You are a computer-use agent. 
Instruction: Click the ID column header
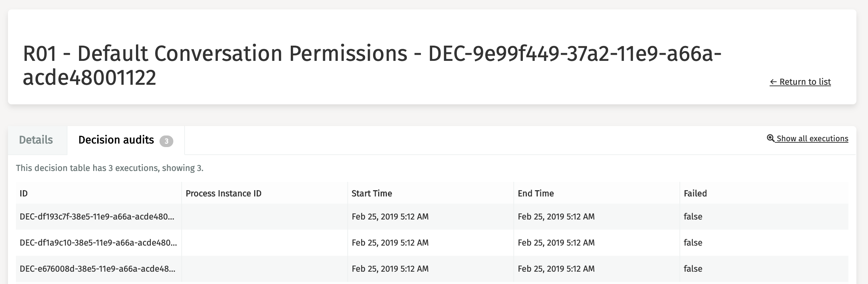(24, 193)
